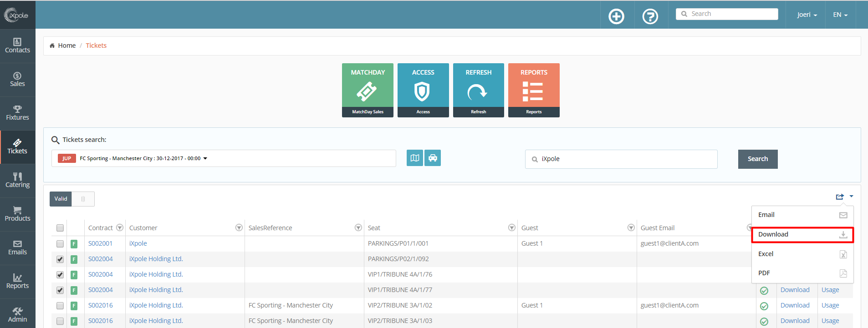Open the EN language dropdown
The width and height of the screenshot is (868, 328).
[840, 15]
